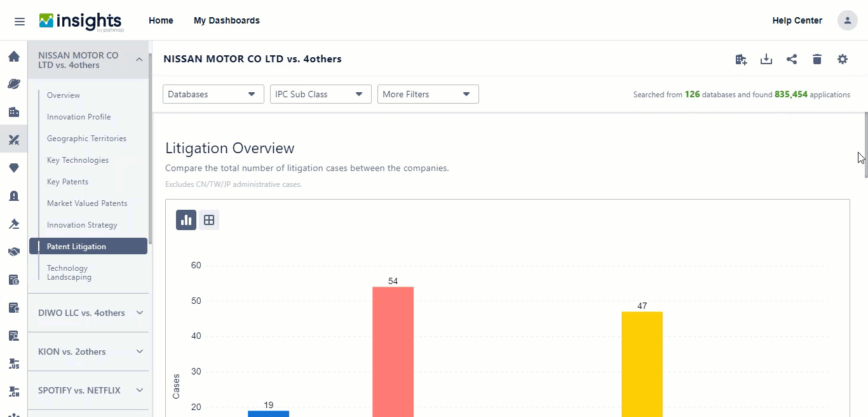
Task: Switch to My Dashboards
Action: tap(227, 20)
